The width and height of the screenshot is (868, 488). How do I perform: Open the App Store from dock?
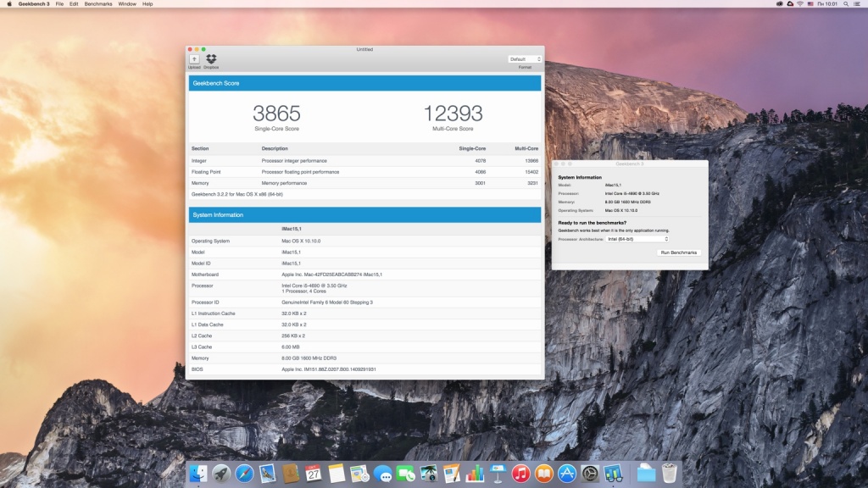(567, 474)
